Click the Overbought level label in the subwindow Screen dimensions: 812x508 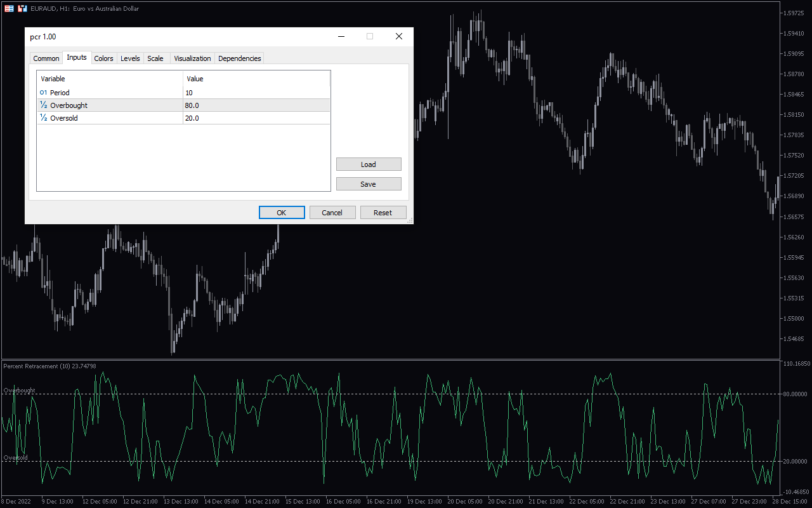coord(20,391)
